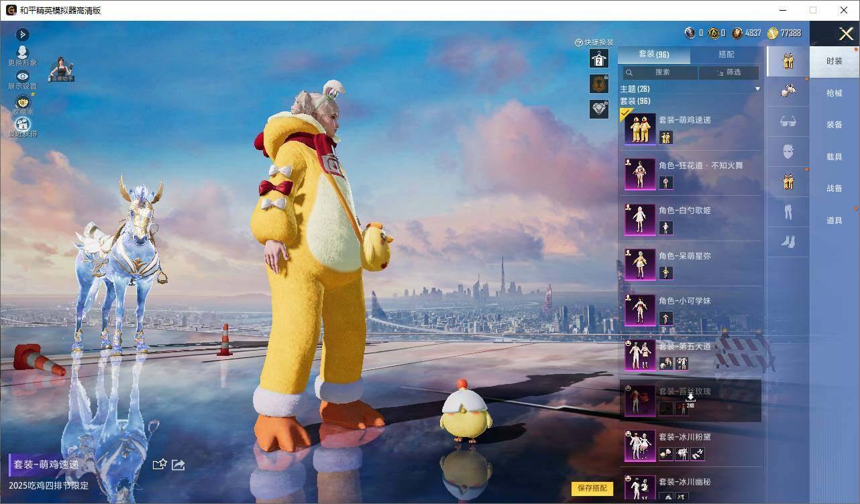The height and width of the screenshot is (504, 860).
Task: Choose the glasses category icon
Action: coord(788,121)
